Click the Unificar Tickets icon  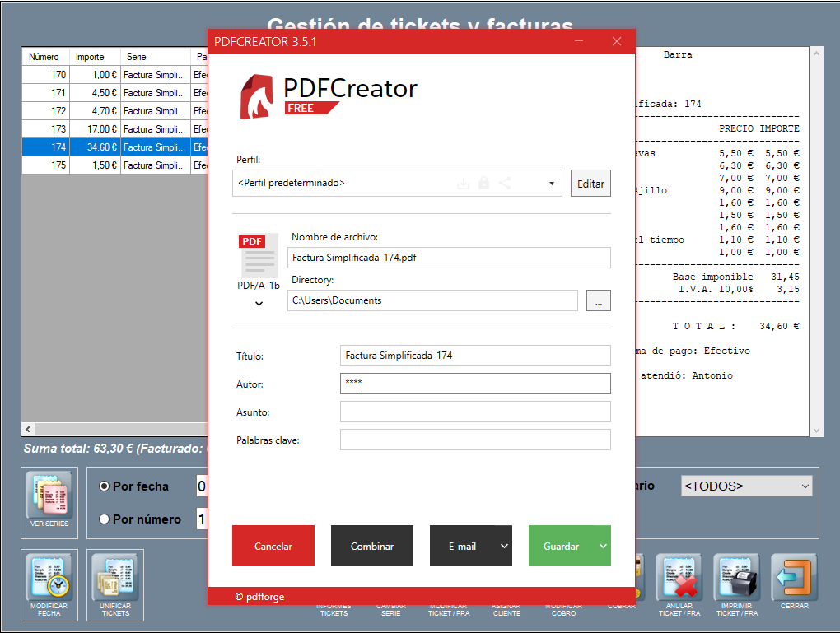(115, 579)
